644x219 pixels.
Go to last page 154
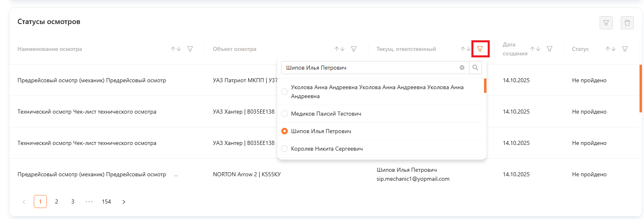tap(106, 201)
